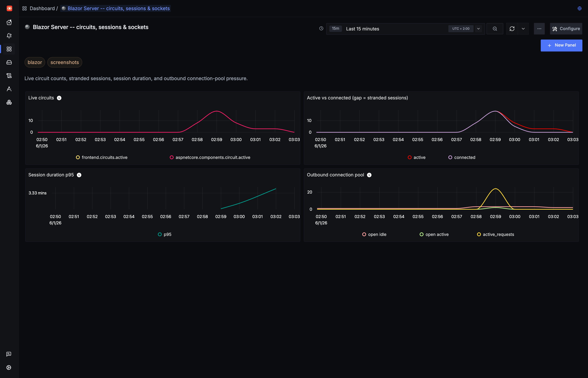Open the cluster boxes sidebar icon

[x=9, y=102]
